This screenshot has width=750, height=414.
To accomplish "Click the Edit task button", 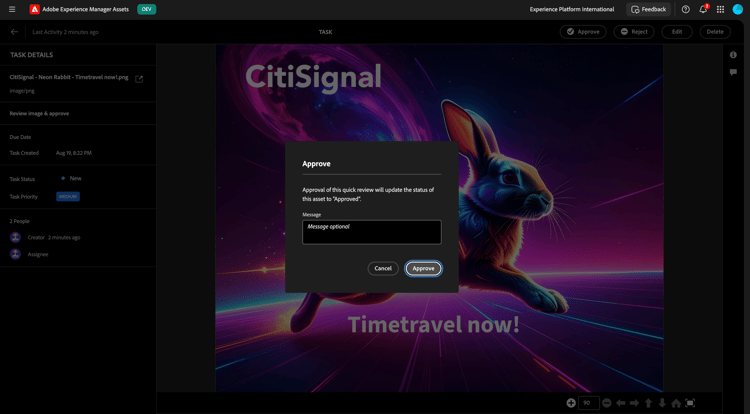I will (x=677, y=32).
